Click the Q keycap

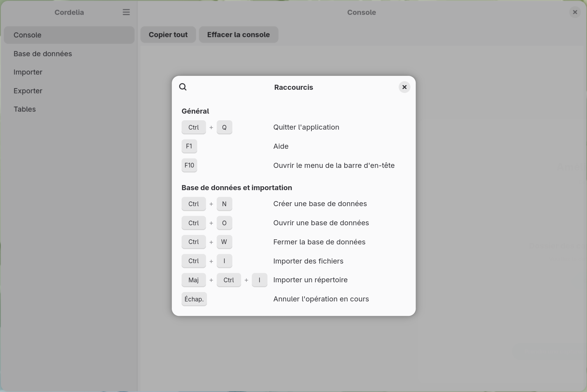(x=224, y=127)
